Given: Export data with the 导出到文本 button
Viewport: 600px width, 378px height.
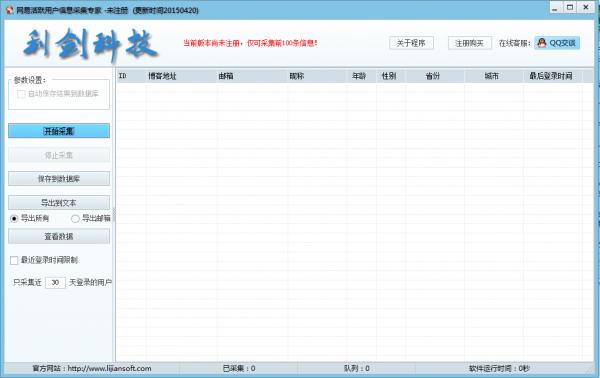Looking at the screenshot, I should click(59, 203).
